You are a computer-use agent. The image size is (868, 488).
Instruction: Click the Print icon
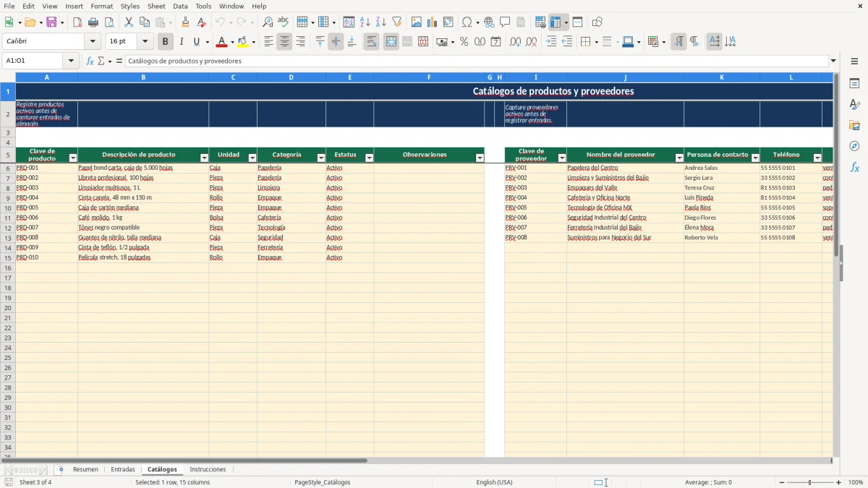93,22
